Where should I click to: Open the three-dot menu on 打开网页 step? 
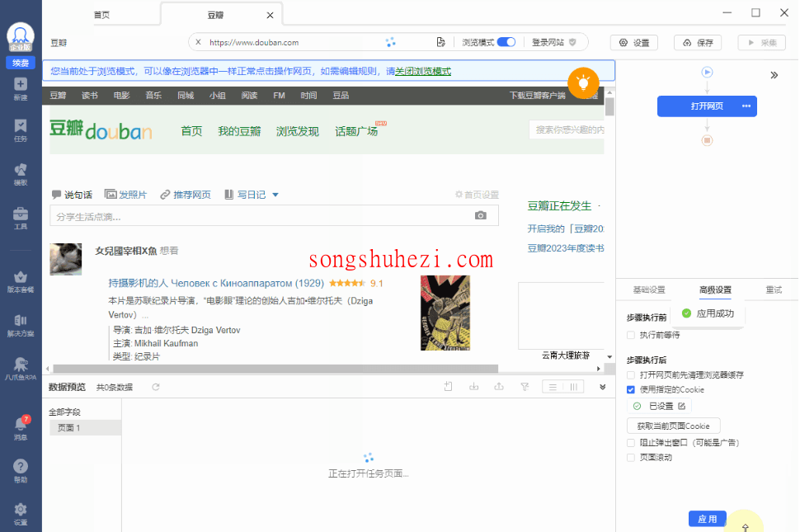tap(746, 106)
